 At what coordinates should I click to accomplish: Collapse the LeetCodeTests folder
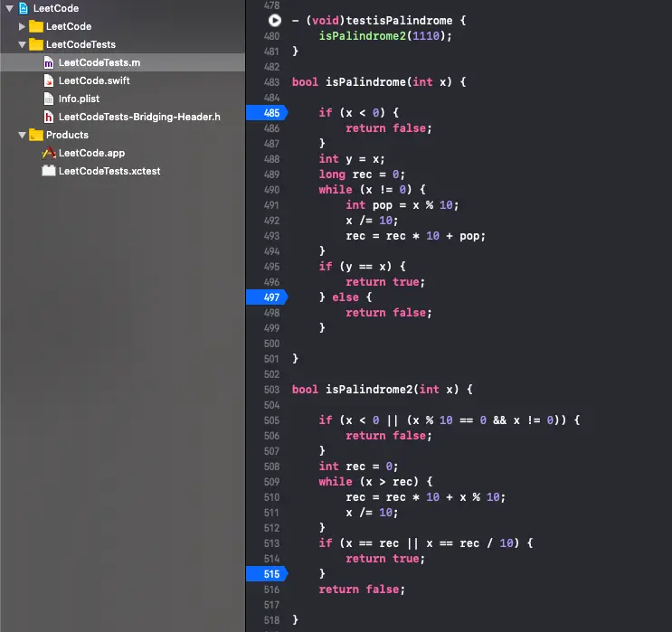click(23, 44)
